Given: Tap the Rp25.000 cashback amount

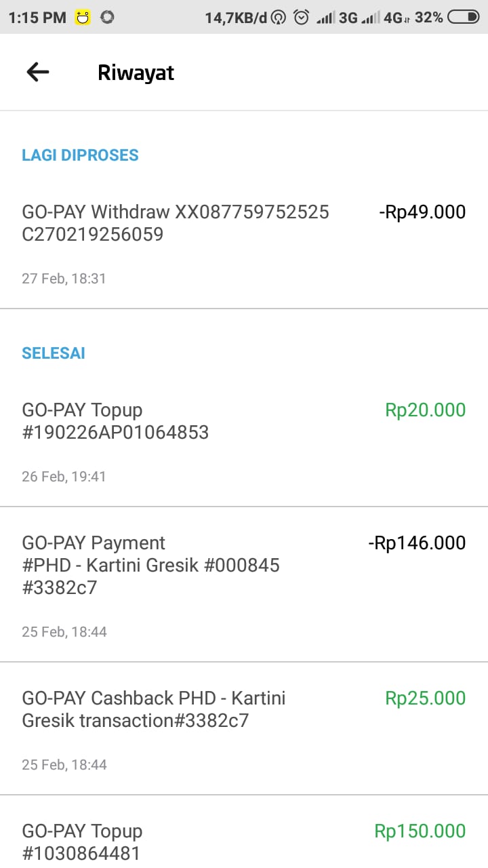Looking at the screenshot, I should coord(425,698).
